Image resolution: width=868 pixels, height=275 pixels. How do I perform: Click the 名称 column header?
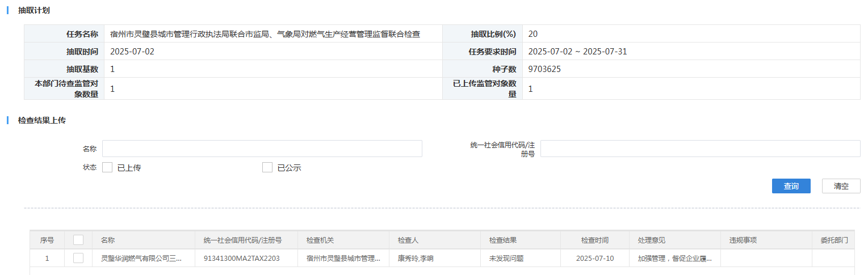[108, 240]
